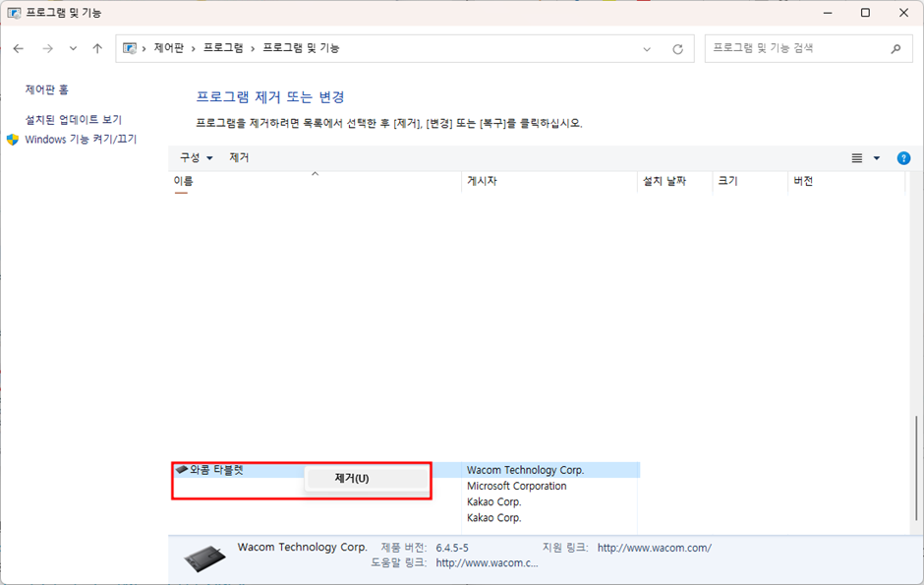The image size is (924, 585).
Task: Sort by the 버전 column header
Action: click(846, 182)
